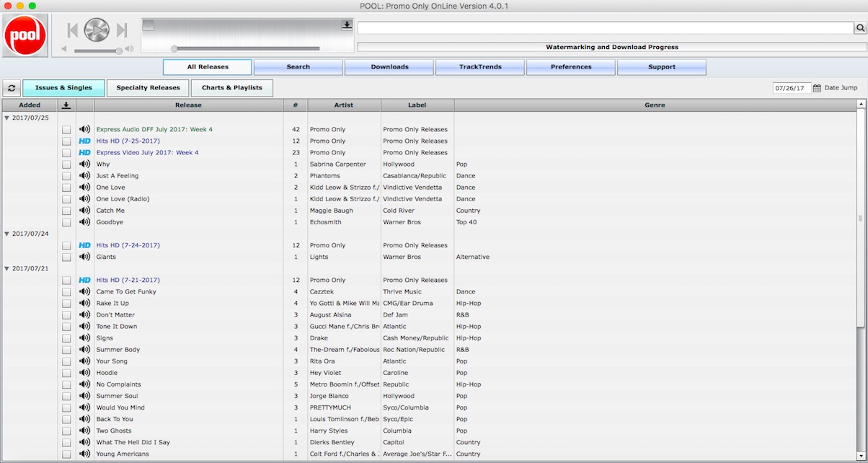Preview audio for Young Americans
The width and height of the screenshot is (868, 463).
84,454
